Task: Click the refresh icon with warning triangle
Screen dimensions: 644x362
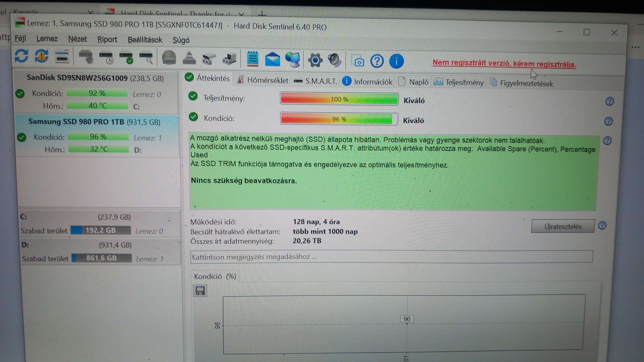Action: pyautogui.click(x=42, y=56)
